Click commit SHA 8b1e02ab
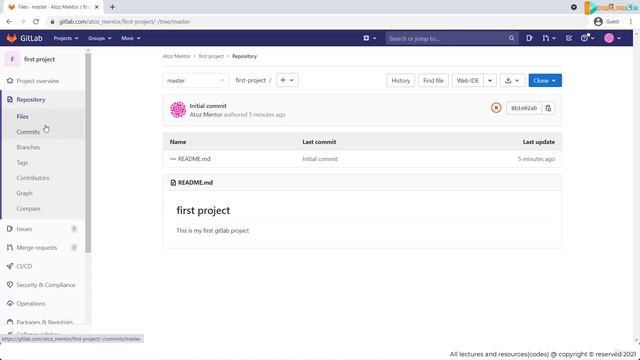The width and height of the screenshot is (640, 360). coord(524,108)
